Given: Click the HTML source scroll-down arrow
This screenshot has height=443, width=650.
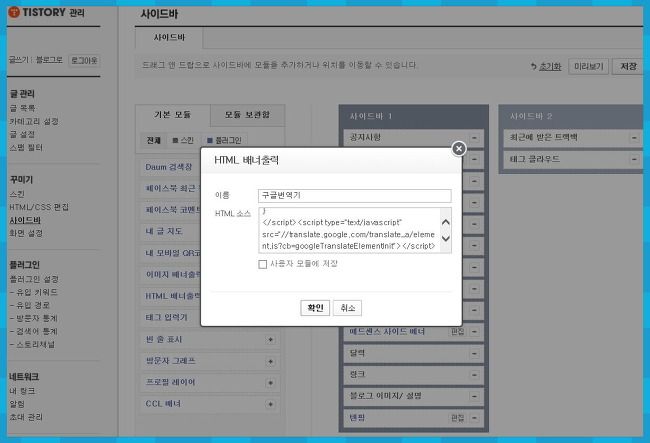Looking at the screenshot, I should coord(446,238).
